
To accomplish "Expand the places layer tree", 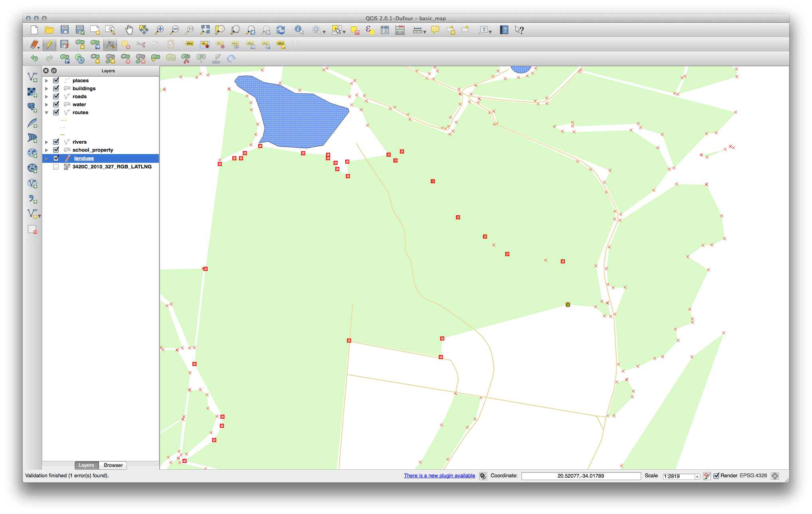I will tap(47, 81).
